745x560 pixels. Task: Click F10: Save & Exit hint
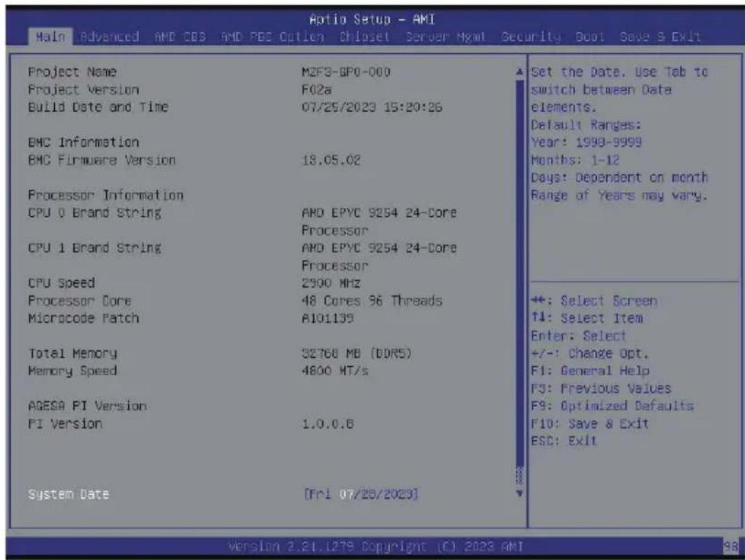[589, 423]
